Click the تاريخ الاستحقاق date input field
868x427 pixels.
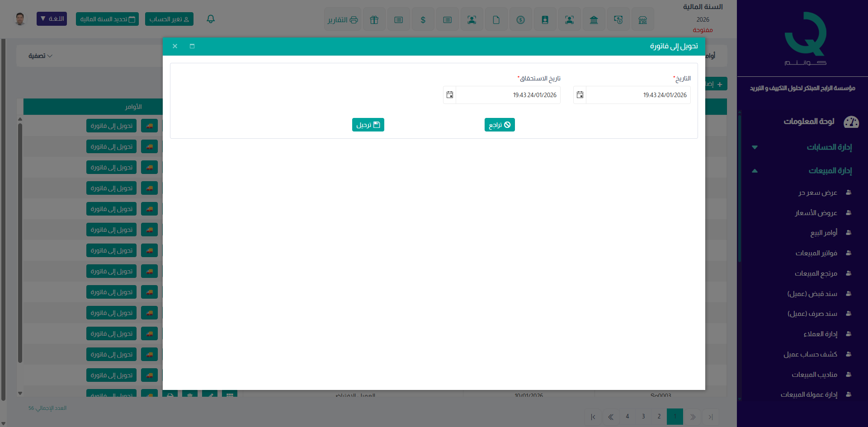tap(508, 95)
